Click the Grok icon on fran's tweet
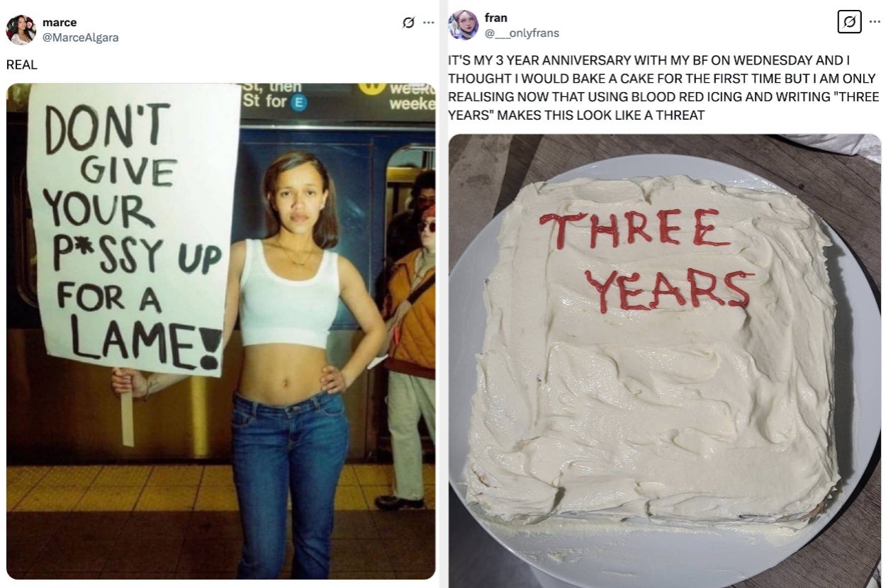The image size is (886, 588). 850,21
